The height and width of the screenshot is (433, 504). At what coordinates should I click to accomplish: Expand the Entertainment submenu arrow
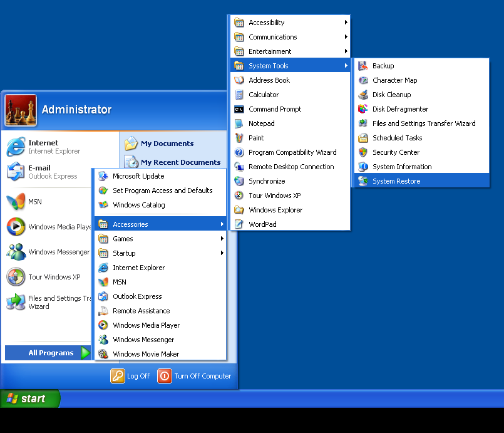click(x=346, y=51)
